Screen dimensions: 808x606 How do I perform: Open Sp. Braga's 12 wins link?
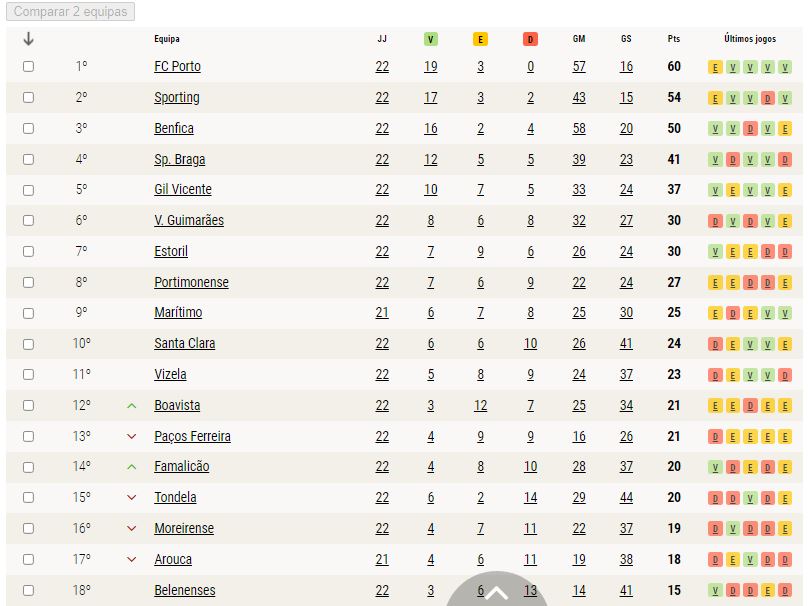coord(430,159)
